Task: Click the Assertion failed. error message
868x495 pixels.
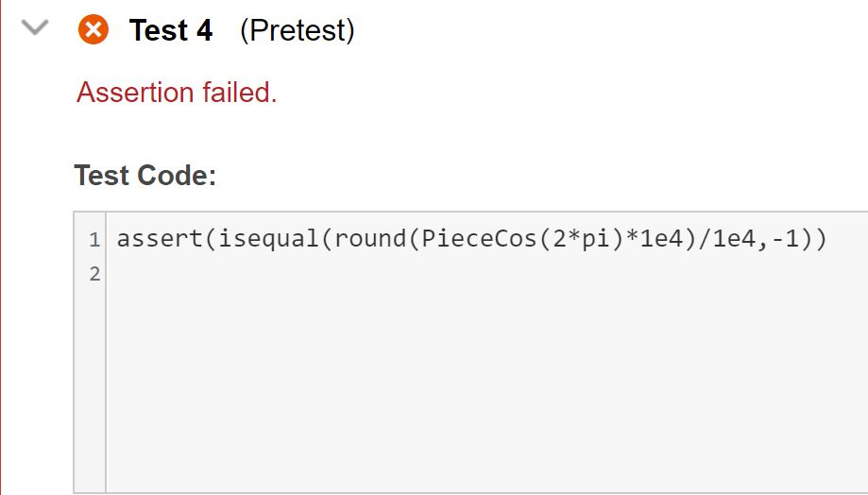Action: pyautogui.click(x=177, y=93)
